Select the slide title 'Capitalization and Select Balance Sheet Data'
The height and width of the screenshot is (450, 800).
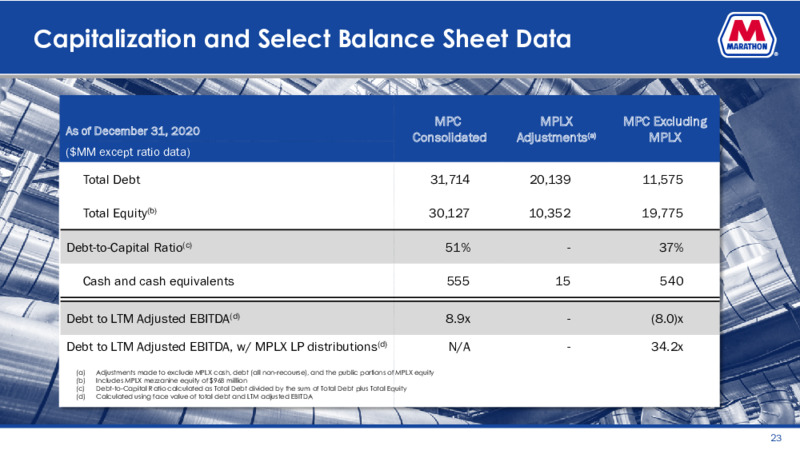point(302,39)
